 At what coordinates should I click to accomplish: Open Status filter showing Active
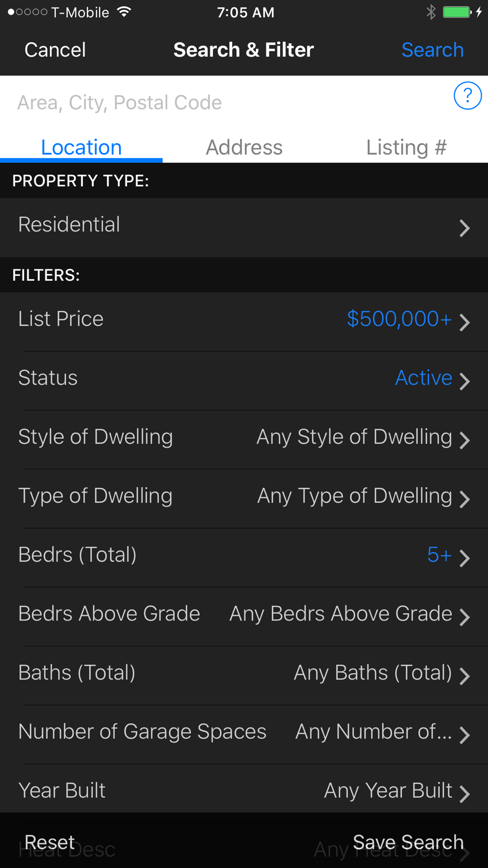point(244,379)
